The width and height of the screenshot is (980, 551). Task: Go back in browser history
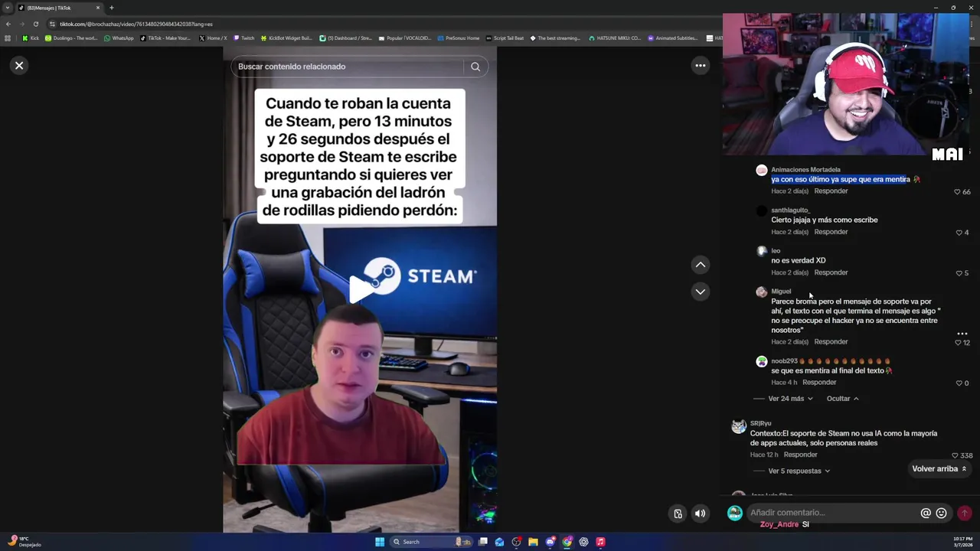[8, 24]
